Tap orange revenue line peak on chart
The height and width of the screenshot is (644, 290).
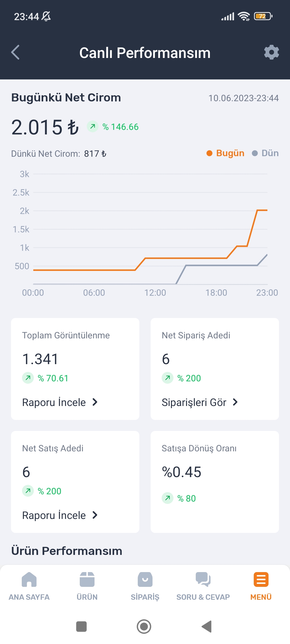262,210
